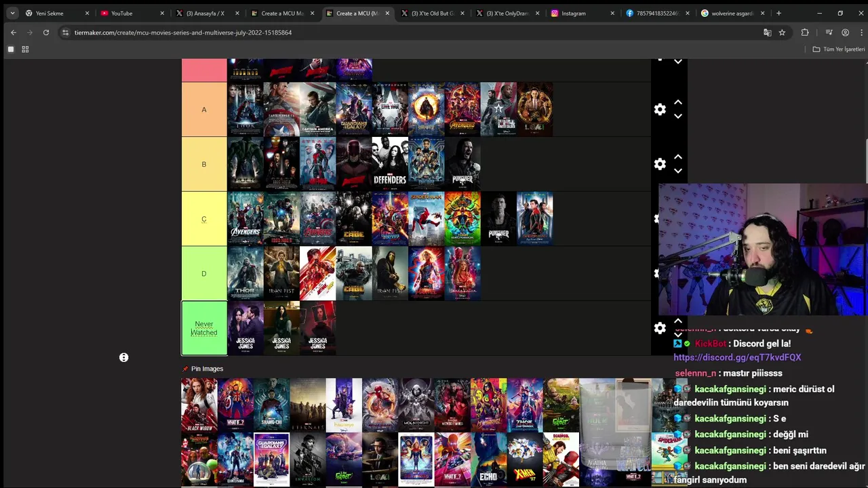
Task: Select Secret Invasion poster in image pool
Action: click(x=308, y=460)
